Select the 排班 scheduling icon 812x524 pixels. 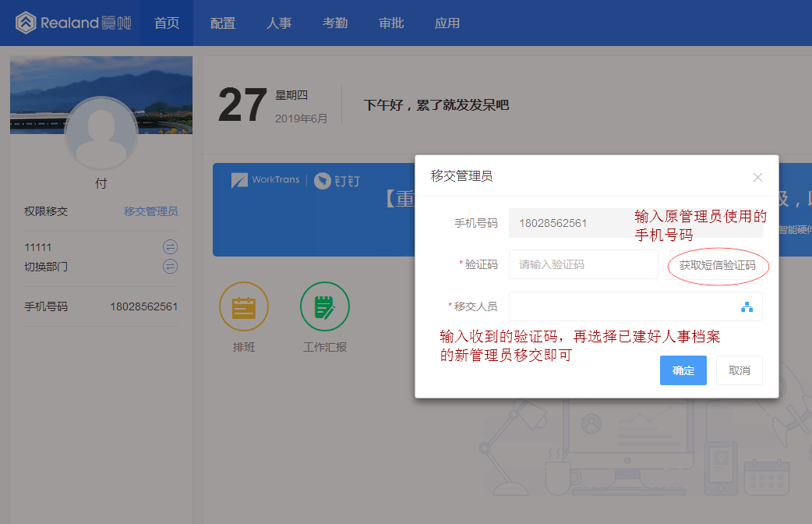coord(243,306)
